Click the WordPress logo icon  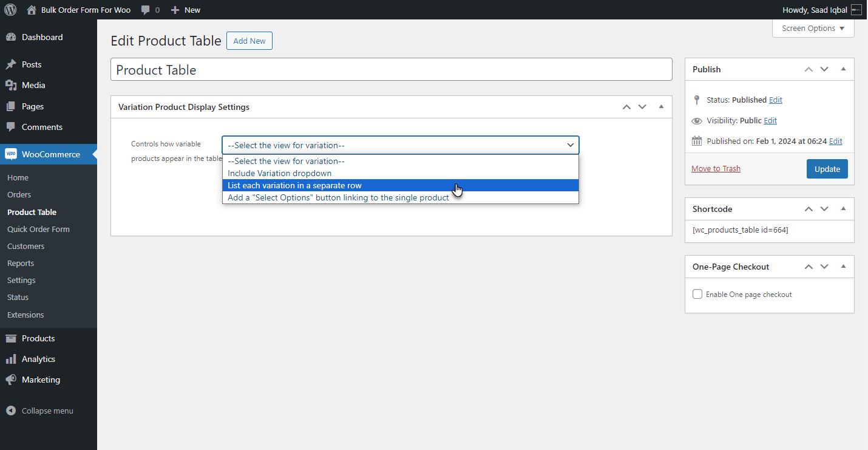click(x=10, y=10)
